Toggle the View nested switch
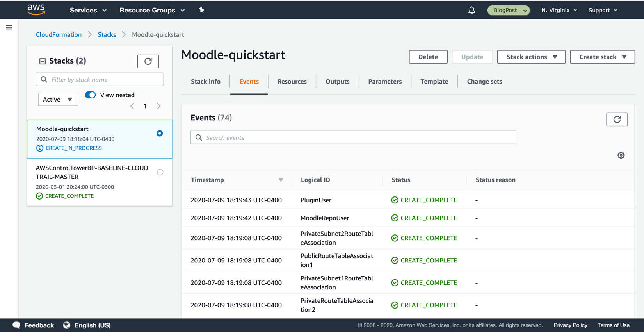644x332 pixels. click(90, 95)
